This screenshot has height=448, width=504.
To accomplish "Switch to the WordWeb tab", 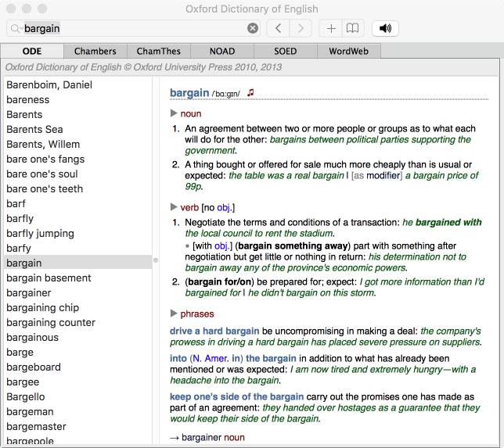I will pyautogui.click(x=349, y=51).
